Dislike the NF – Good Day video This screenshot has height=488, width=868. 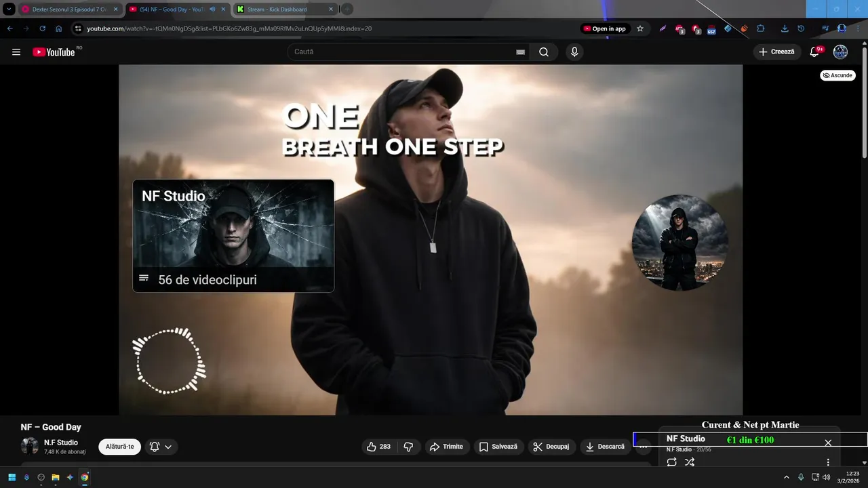(408, 447)
